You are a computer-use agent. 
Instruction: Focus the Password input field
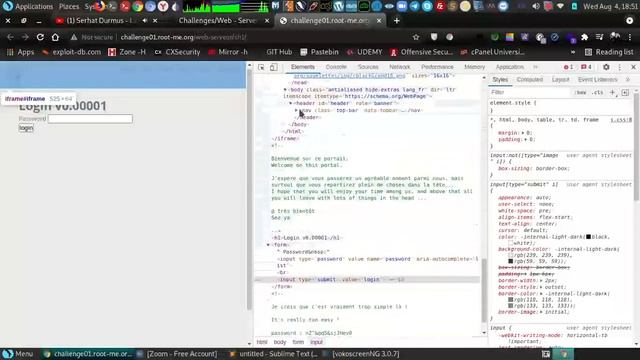coord(90,119)
